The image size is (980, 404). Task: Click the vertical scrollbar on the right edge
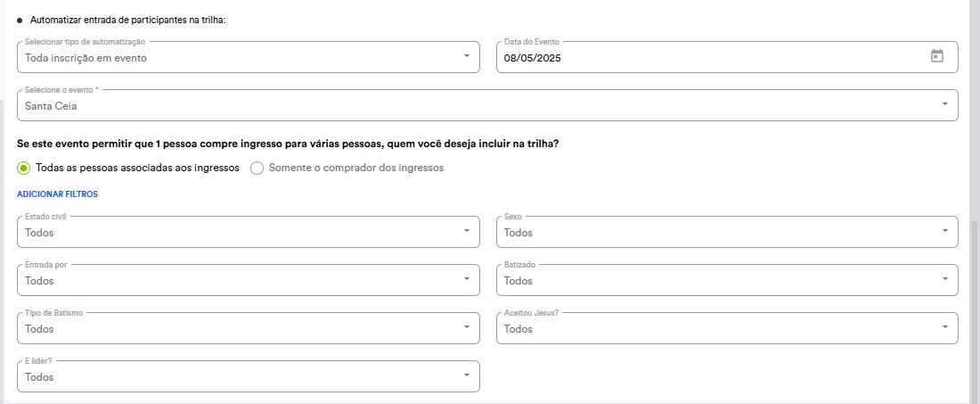pyautogui.click(x=975, y=313)
